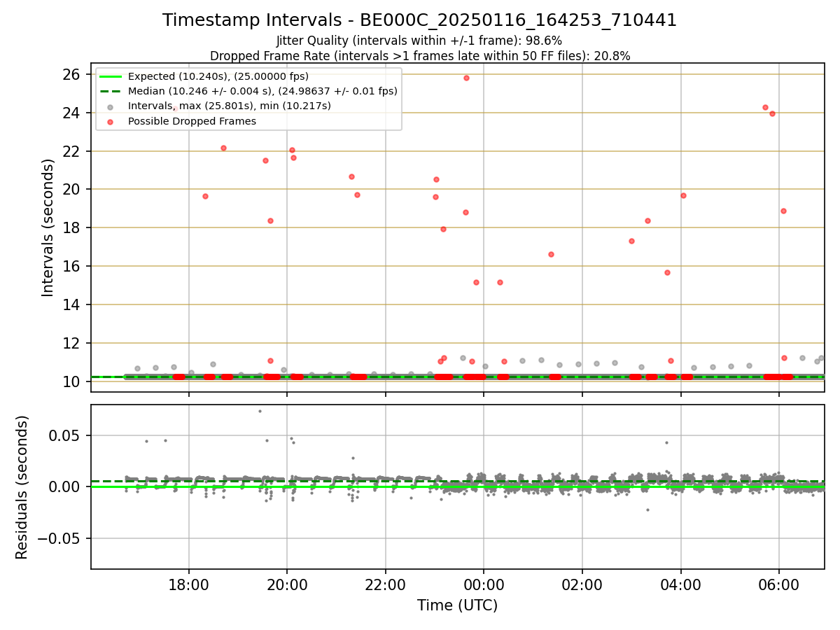Click the Median (10.246 +/- 0.004 s) legend entry
This screenshot has height=630, width=840.
click(262, 91)
